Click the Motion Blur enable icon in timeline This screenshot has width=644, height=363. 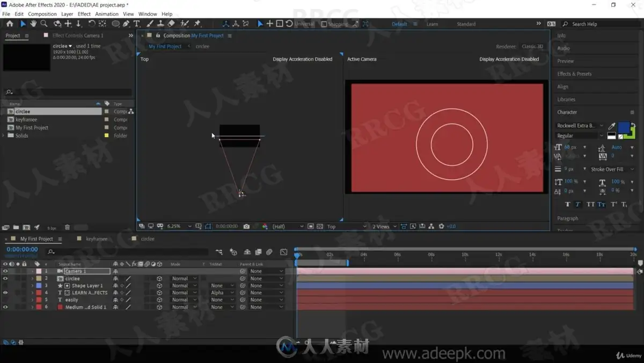tap(269, 252)
